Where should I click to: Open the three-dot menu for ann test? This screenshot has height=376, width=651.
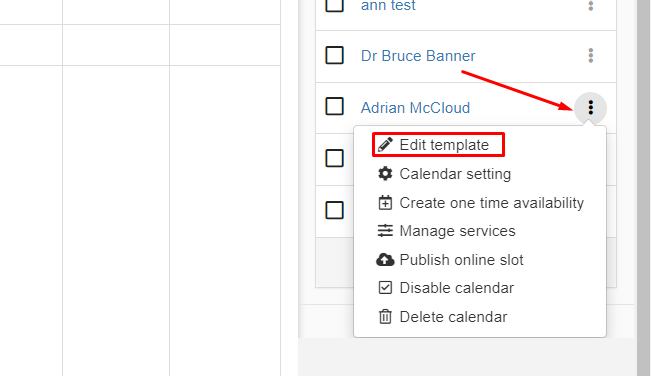[x=590, y=6]
